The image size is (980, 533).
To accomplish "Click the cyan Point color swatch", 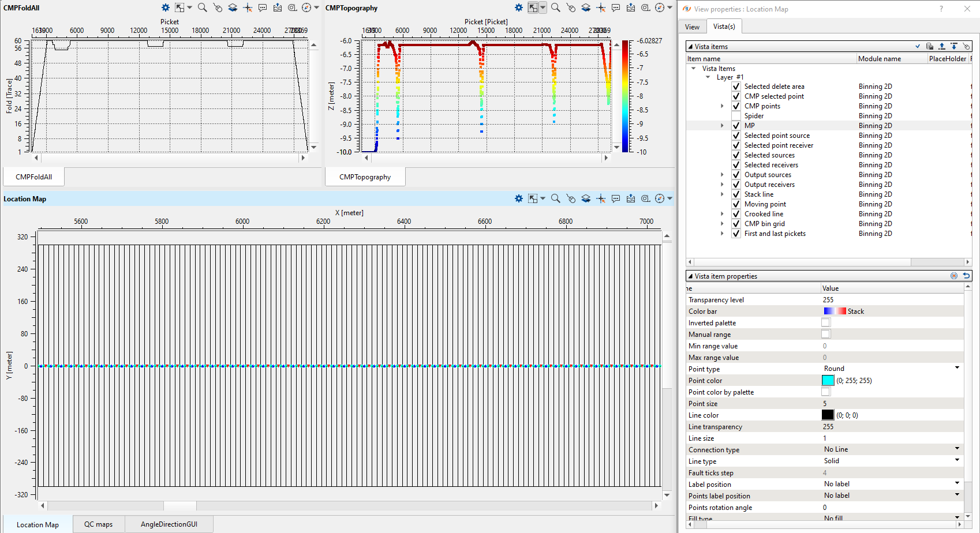I will tap(828, 380).
